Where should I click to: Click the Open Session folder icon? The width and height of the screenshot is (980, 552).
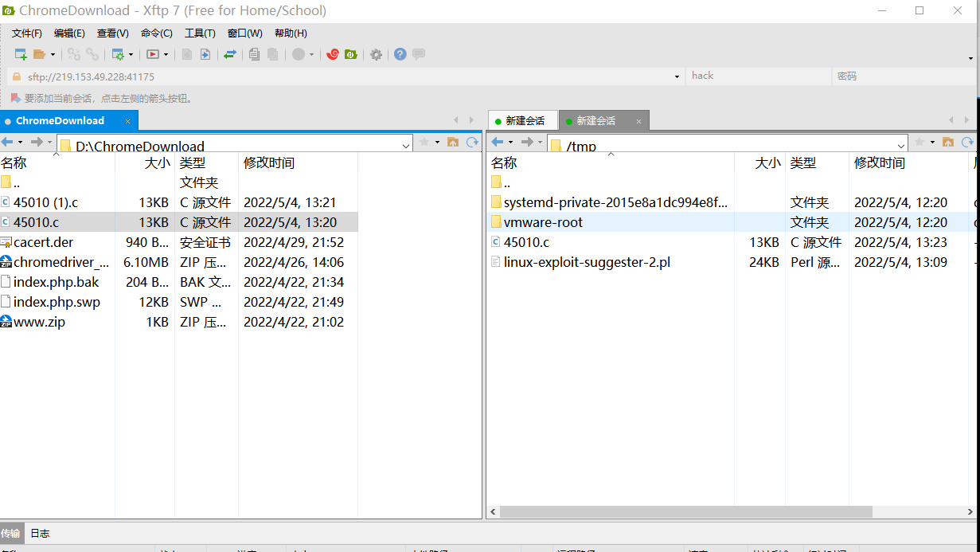(39, 54)
